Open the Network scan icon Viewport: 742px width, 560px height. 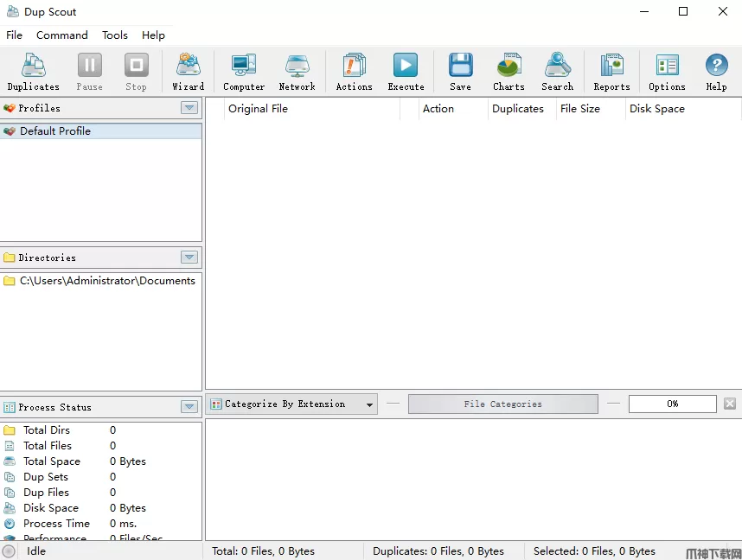297,72
